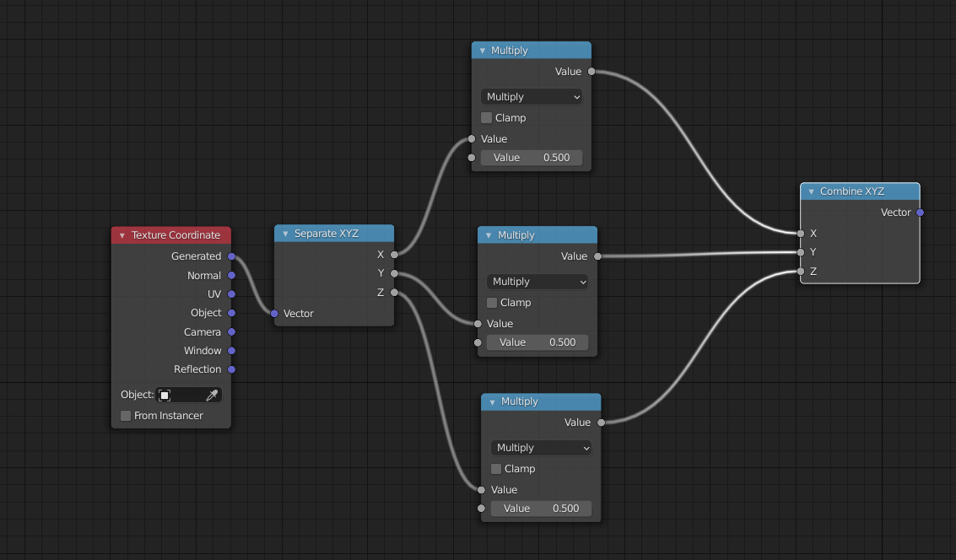This screenshot has width=956, height=560.
Task: Click the Camera output socket
Action: [x=231, y=331]
